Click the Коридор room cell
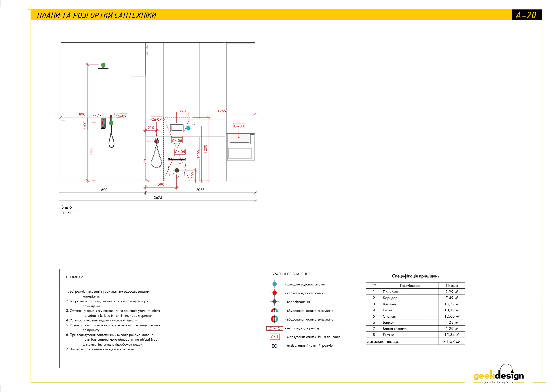 coord(410,298)
